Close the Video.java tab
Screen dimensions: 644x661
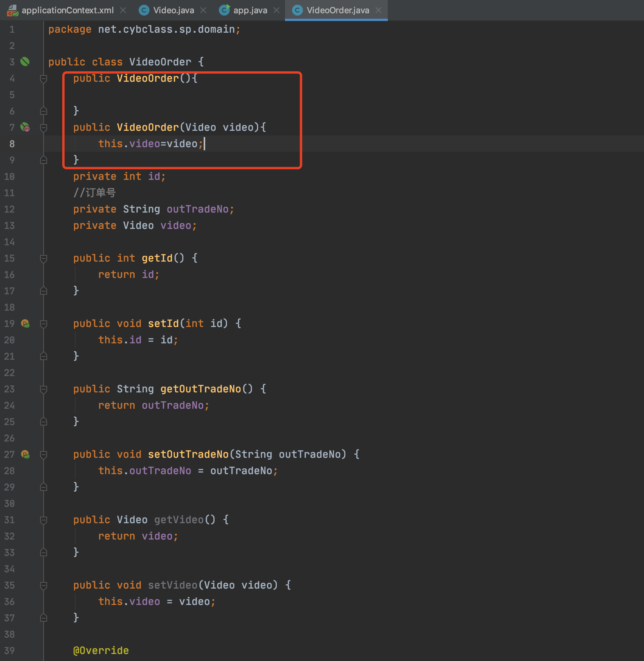[203, 11]
